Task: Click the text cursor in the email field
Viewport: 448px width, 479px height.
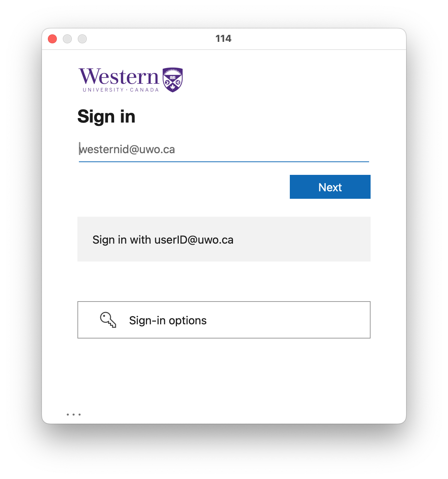Action: click(79, 149)
